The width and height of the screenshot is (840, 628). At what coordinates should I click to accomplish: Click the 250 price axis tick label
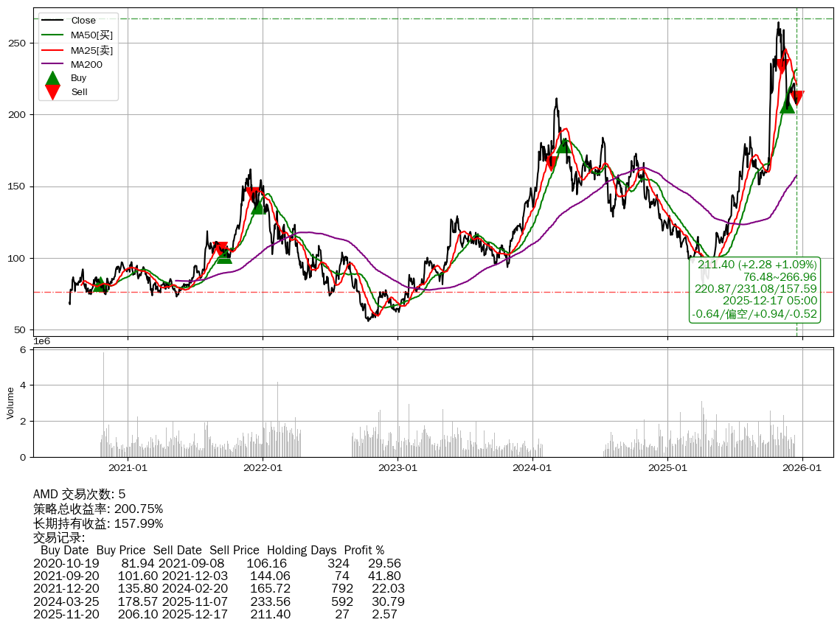point(18,43)
